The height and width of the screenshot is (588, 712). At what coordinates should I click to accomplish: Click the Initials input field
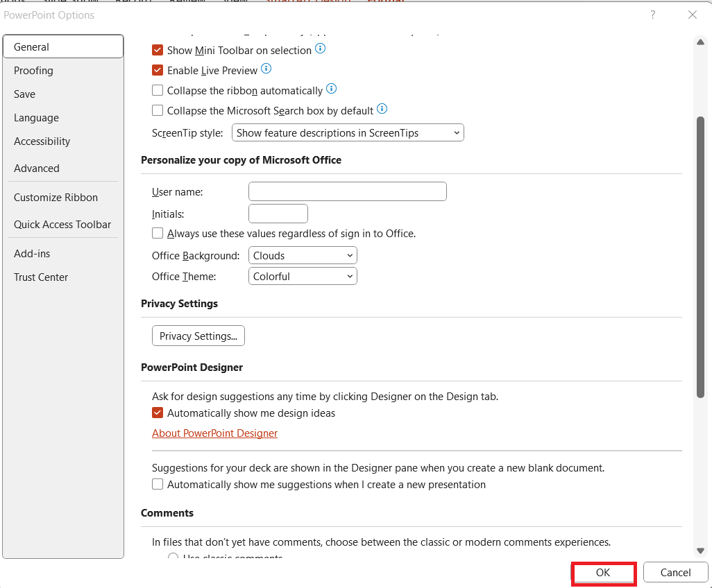[x=278, y=214]
